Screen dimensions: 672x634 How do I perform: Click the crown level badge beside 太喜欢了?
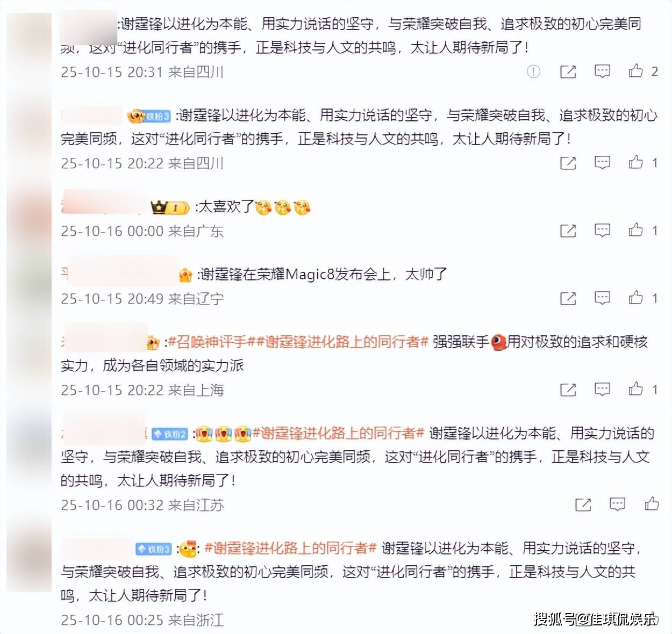coord(170,207)
